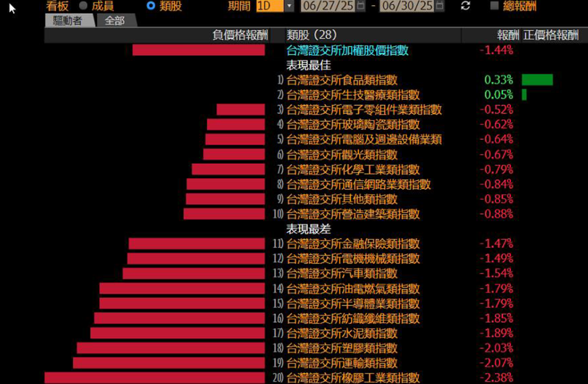Open 台灣證交所金融保險類指數
The image size is (588, 384).
[x=353, y=244]
